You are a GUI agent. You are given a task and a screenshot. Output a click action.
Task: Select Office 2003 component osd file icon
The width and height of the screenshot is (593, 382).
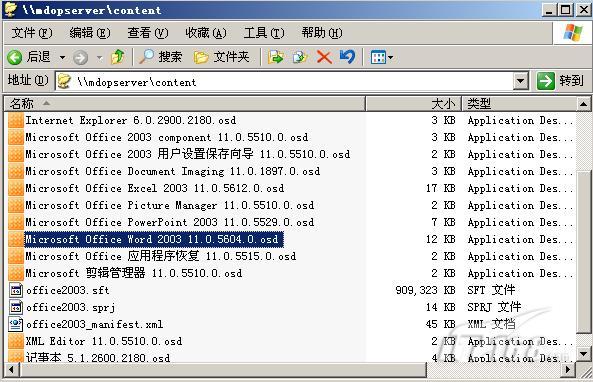click(x=16, y=137)
